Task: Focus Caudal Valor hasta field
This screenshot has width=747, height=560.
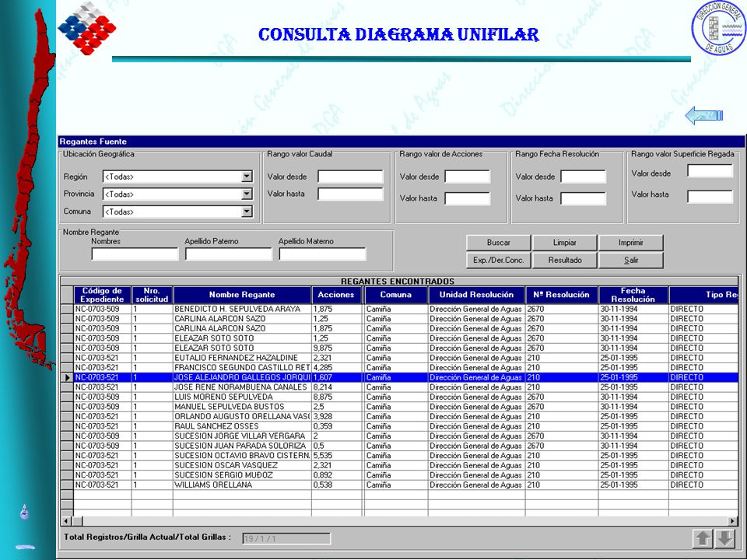Action: coord(351,194)
